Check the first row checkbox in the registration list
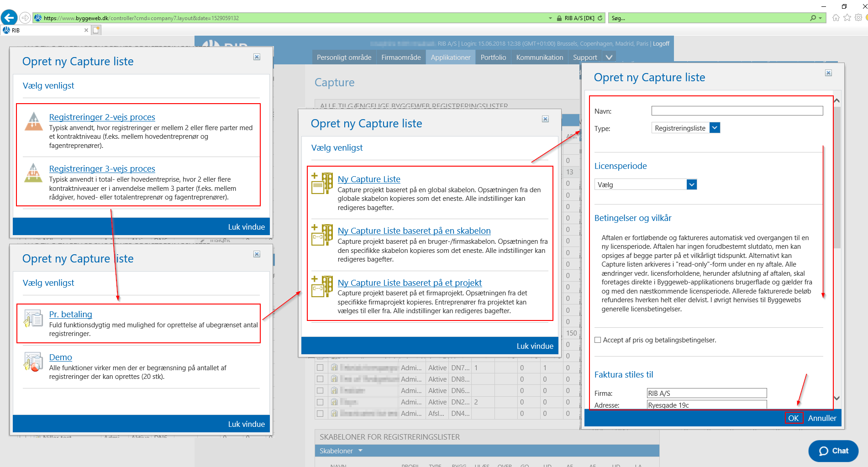Image resolution: width=868 pixels, height=467 pixels. pos(320,367)
